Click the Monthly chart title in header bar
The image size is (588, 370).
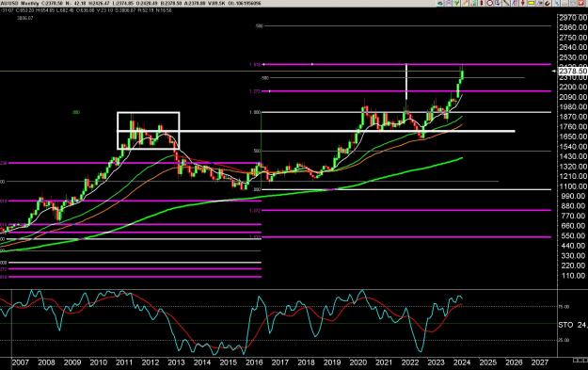click(30, 4)
